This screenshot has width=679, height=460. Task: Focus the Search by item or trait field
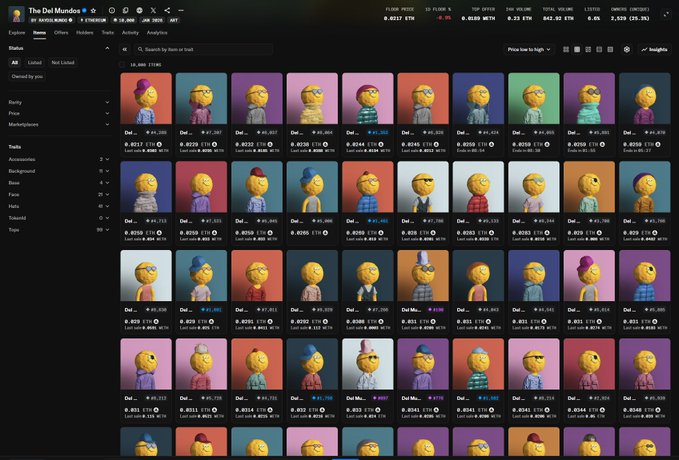(204, 49)
